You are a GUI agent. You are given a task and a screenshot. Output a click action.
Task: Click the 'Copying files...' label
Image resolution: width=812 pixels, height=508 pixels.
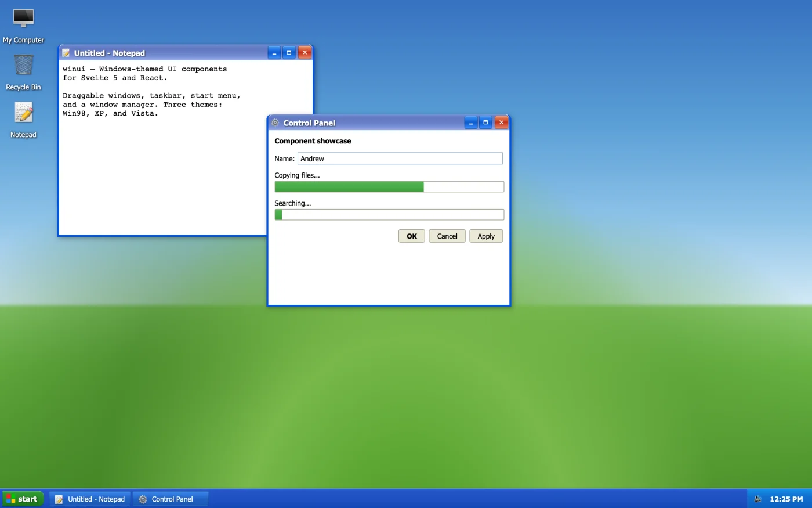click(297, 175)
